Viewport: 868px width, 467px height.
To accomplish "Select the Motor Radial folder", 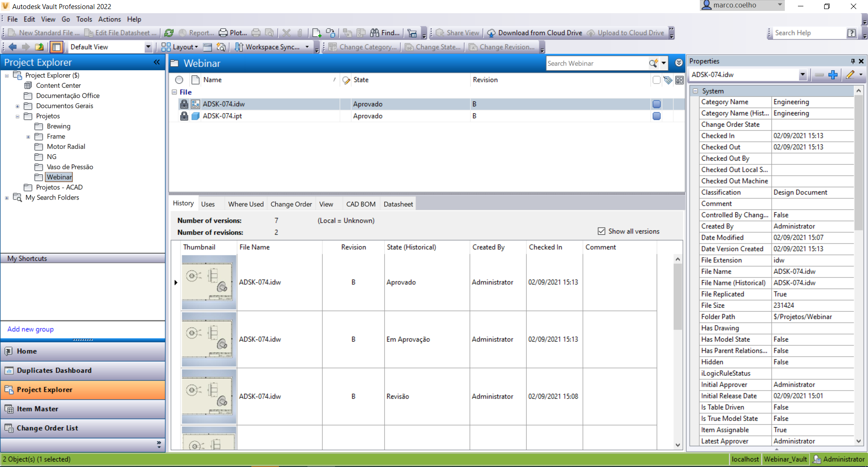I will pyautogui.click(x=66, y=147).
